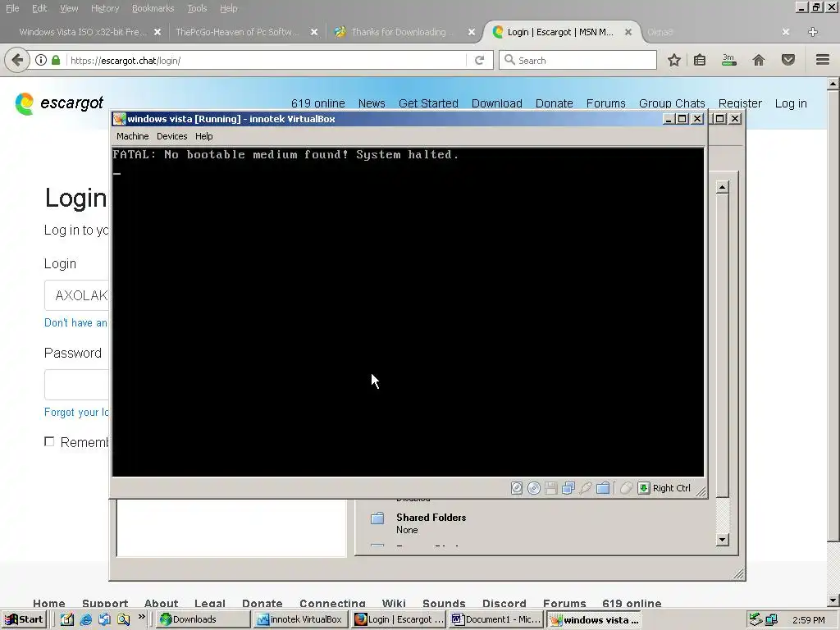Click Don't have an account link
This screenshot has width=840, height=630.
pos(75,322)
